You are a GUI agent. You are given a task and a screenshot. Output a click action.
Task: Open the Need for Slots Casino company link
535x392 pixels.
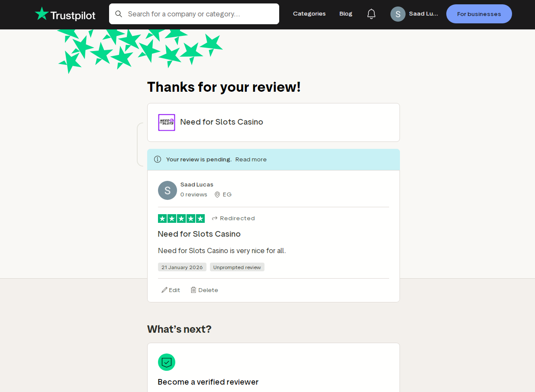(x=222, y=122)
